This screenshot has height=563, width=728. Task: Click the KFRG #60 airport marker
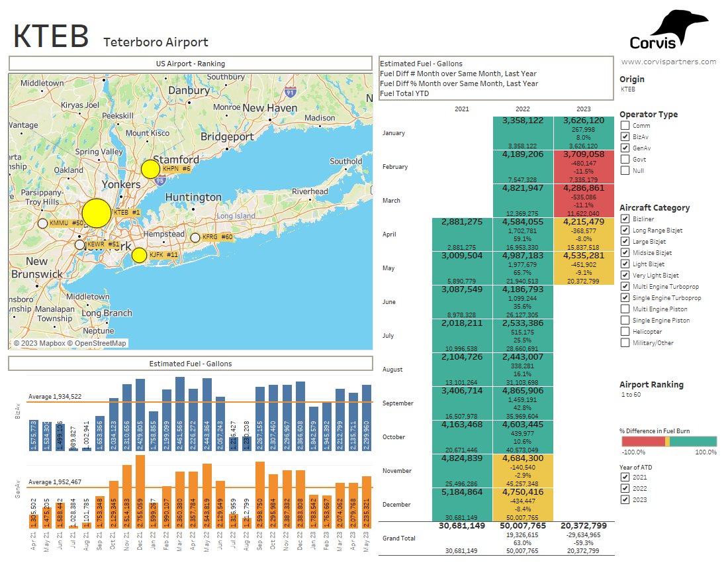pos(195,238)
